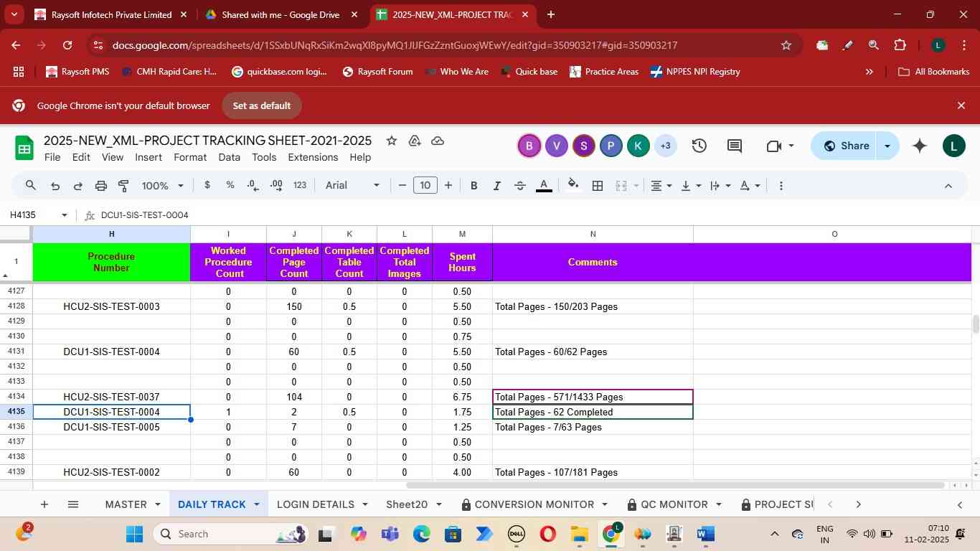This screenshot has height=551, width=980.
Task: Redo the last action
Action: point(77,185)
